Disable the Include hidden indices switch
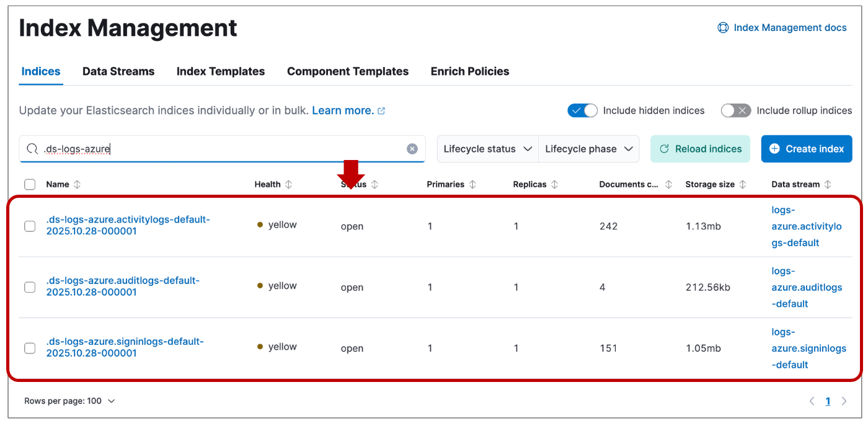Screen dimensions: 868x426 coord(582,110)
